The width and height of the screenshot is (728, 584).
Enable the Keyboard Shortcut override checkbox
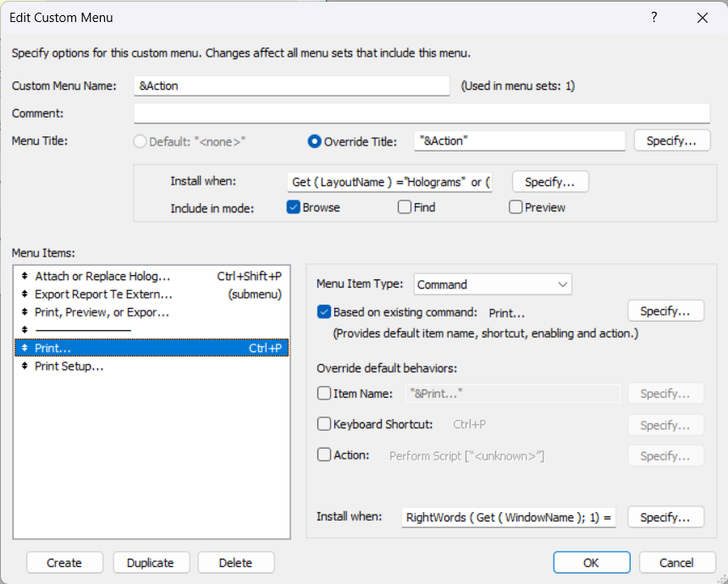pyautogui.click(x=323, y=425)
